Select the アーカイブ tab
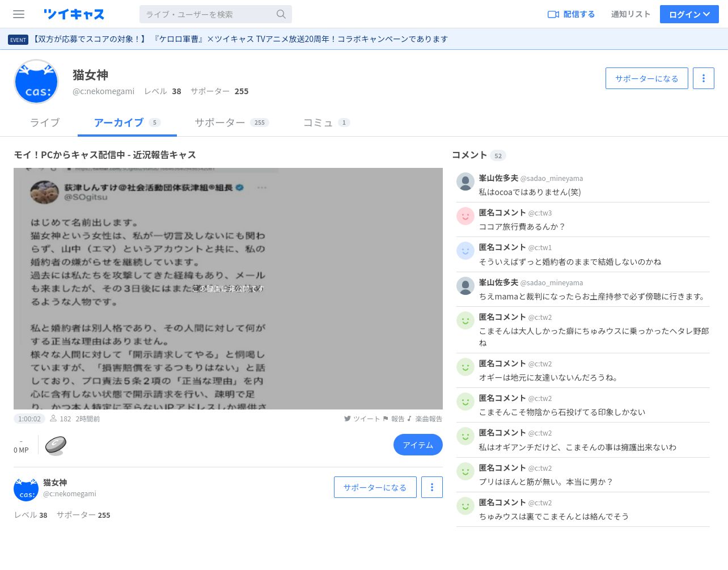This screenshot has height=570, width=728. tap(127, 123)
